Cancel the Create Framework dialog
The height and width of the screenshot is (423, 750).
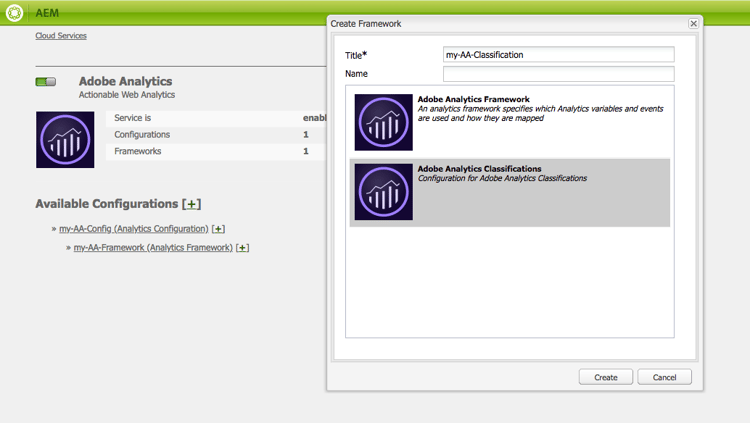tap(664, 377)
